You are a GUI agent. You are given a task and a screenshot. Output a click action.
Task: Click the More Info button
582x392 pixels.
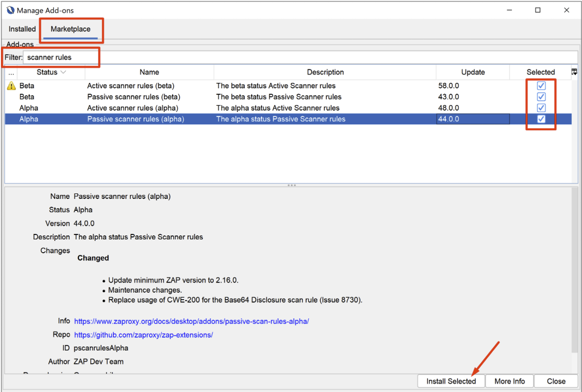click(509, 381)
